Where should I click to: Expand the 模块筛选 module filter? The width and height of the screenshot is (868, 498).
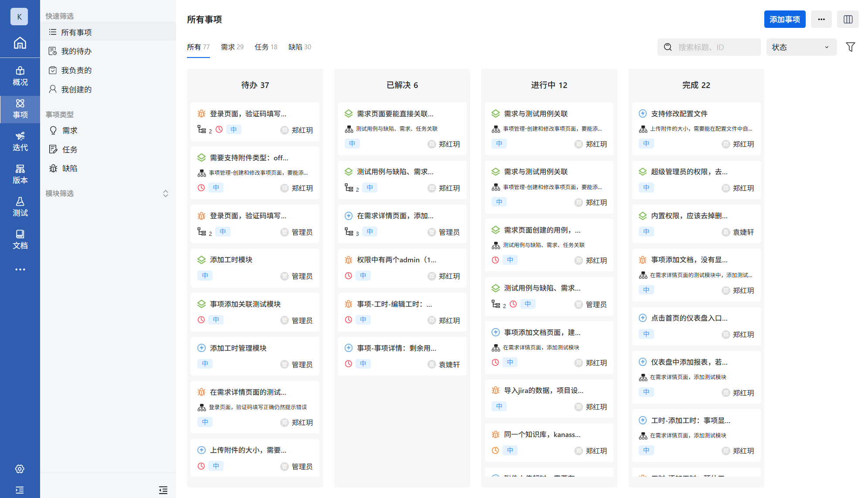[165, 193]
